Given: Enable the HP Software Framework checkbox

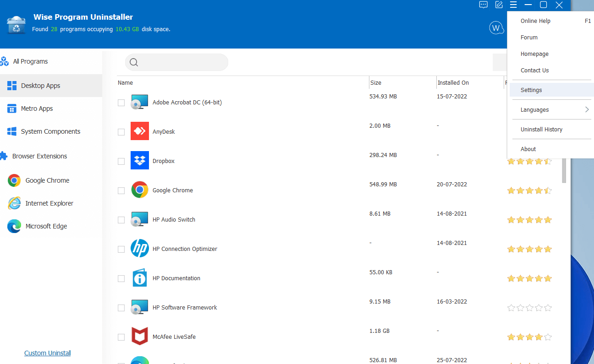Looking at the screenshot, I should (121, 308).
